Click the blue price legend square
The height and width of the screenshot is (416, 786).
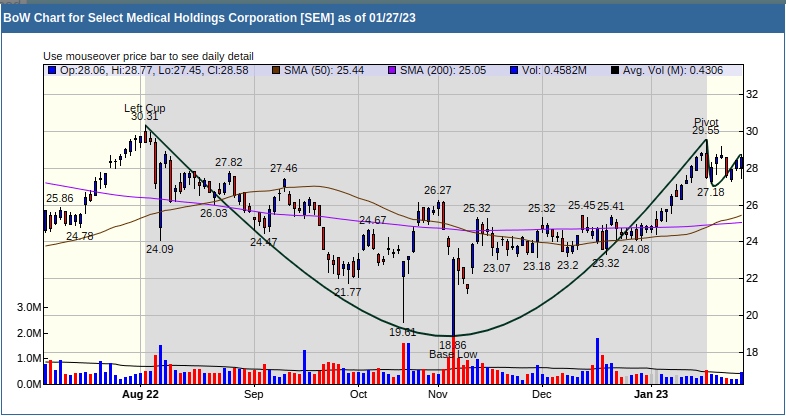click(52, 71)
